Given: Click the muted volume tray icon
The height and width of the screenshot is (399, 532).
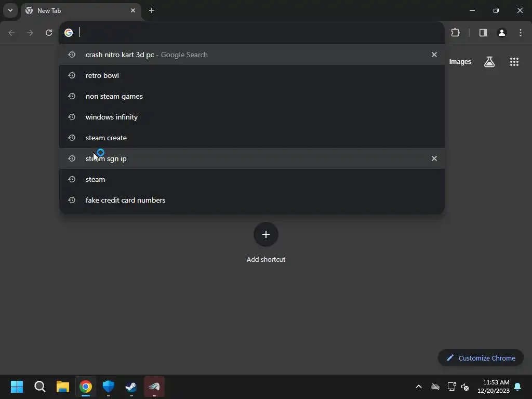Looking at the screenshot, I should [x=465, y=387].
